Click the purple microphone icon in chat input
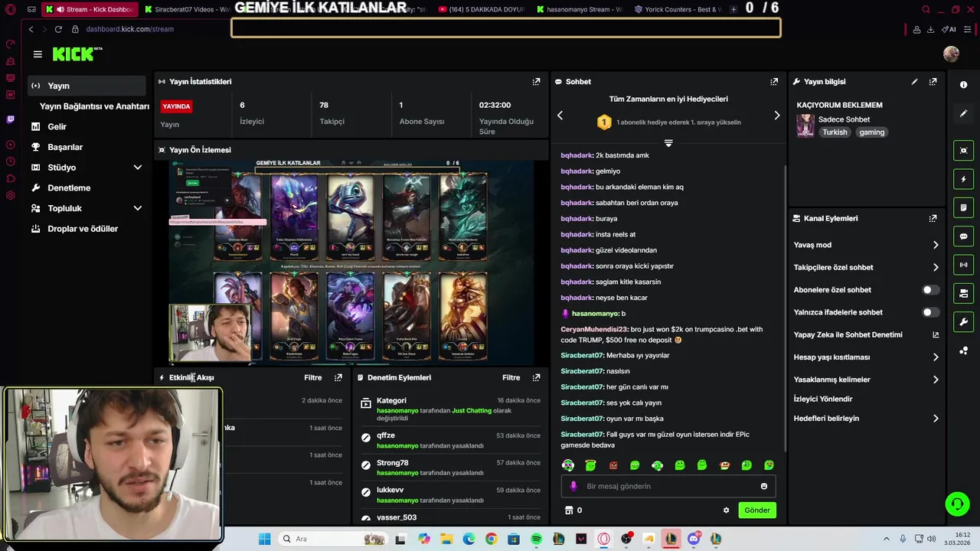Screen dimensions: 980x551 pyautogui.click(x=573, y=486)
